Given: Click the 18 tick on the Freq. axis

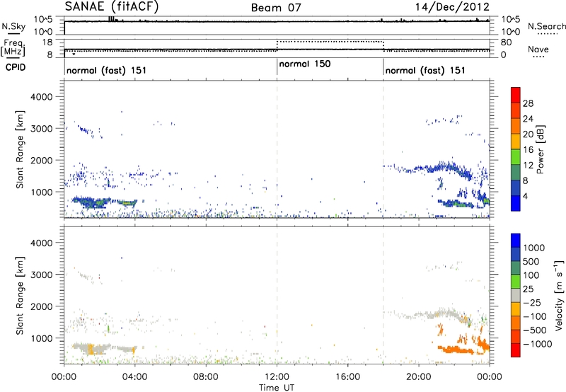Looking at the screenshot, I should (x=47, y=42).
